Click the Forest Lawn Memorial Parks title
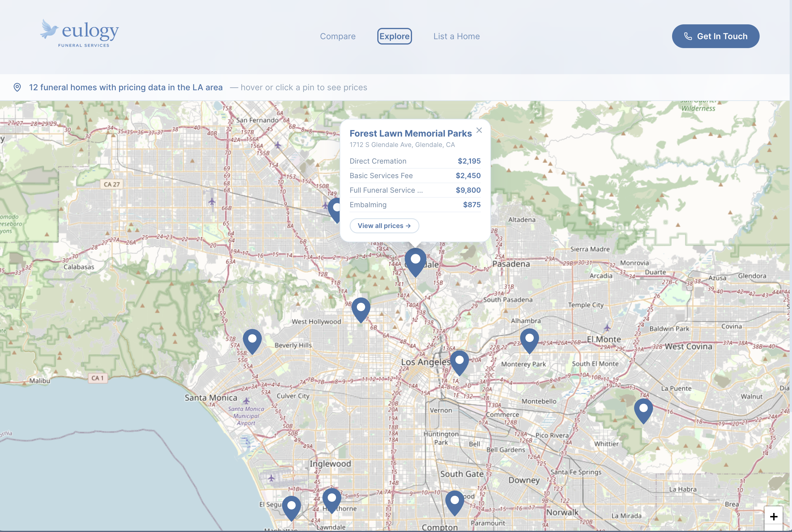This screenshot has width=792, height=532. (x=410, y=133)
